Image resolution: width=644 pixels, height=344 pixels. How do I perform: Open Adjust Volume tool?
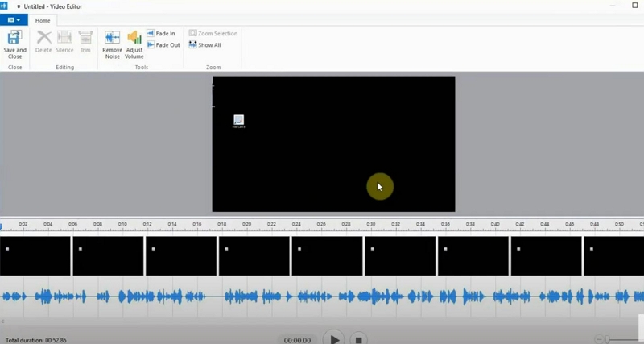134,45
